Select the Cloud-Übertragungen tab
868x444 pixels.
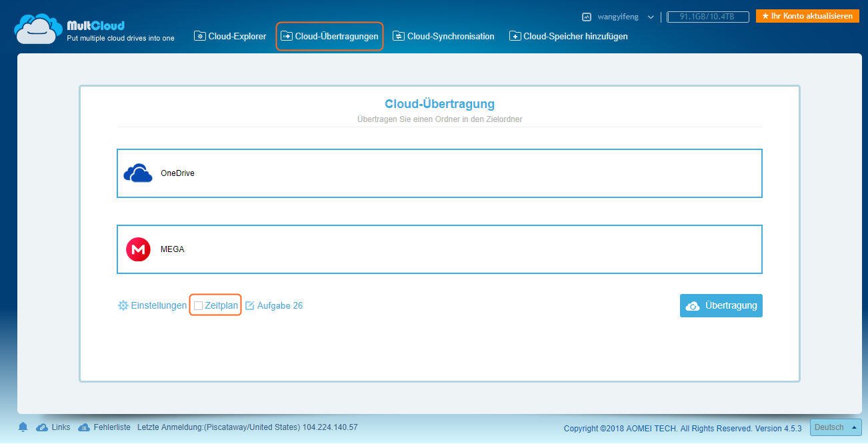[329, 36]
